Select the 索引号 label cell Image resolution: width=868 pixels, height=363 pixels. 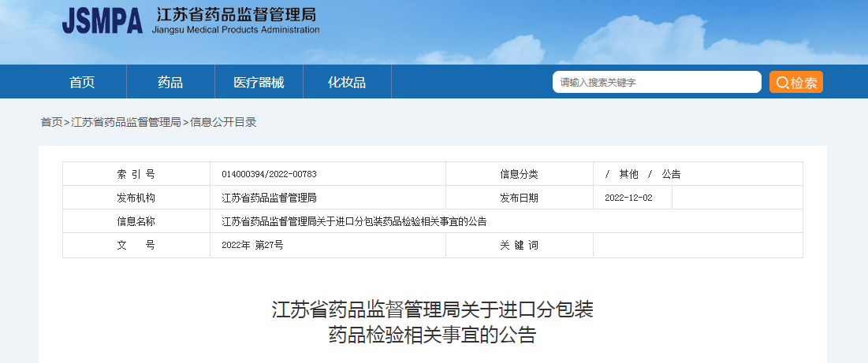tap(136, 174)
